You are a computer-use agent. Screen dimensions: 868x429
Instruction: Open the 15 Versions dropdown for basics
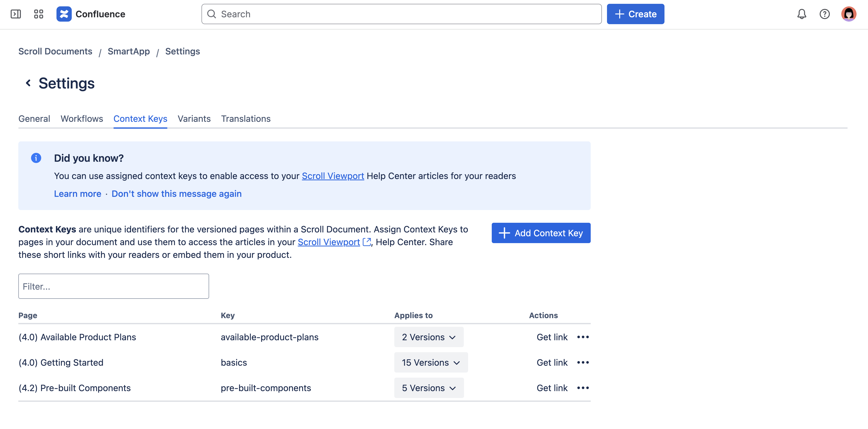tap(431, 362)
